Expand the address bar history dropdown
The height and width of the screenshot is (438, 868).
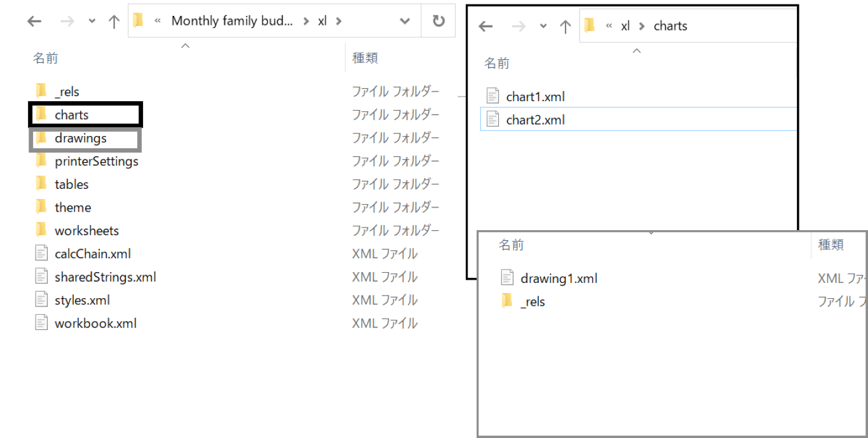(x=405, y=21)
